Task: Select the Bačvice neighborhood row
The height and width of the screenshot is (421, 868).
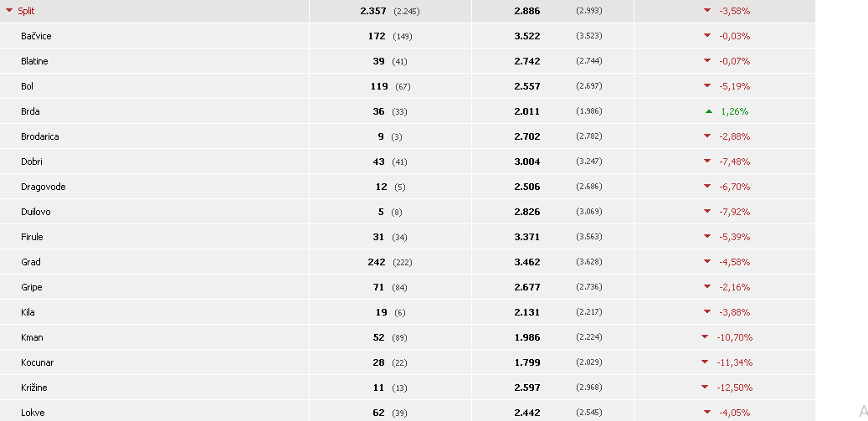Action: (x=408, y=36)
